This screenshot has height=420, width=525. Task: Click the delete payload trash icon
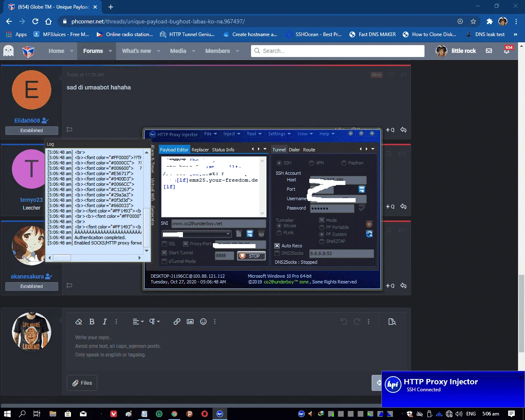[261, 234]
